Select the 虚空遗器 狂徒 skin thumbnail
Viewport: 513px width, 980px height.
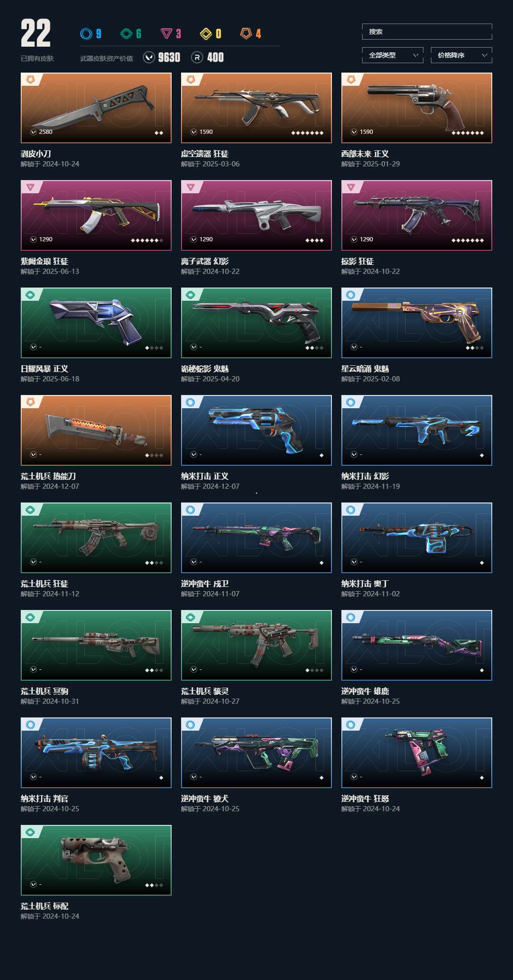256,108
